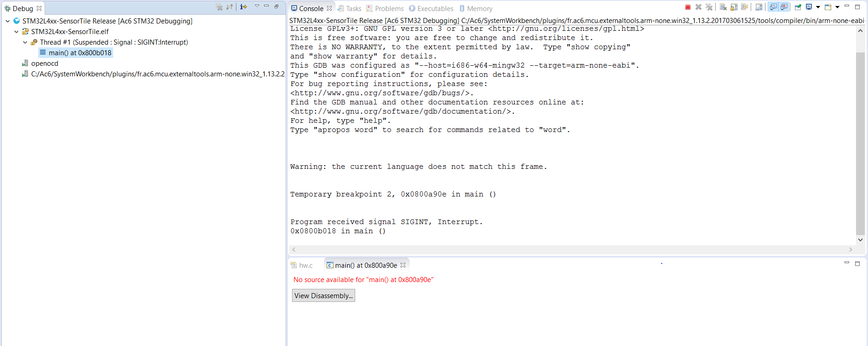This screenshot has width=868, height=346.
Task: Click the Clear Console icon
Action: click(723, 7)
